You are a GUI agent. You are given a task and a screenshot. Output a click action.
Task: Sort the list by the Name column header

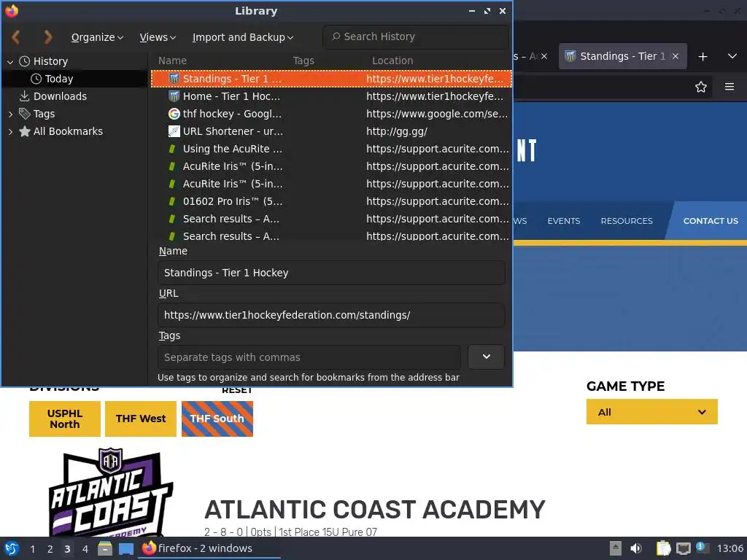(172, 61)
